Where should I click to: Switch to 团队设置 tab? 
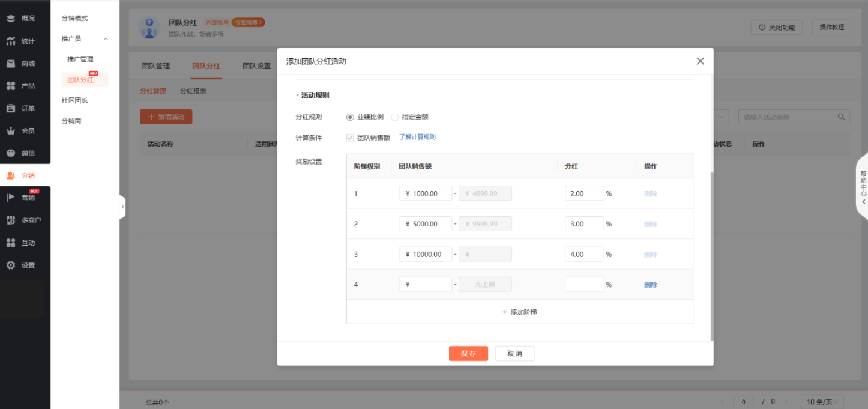257,66
